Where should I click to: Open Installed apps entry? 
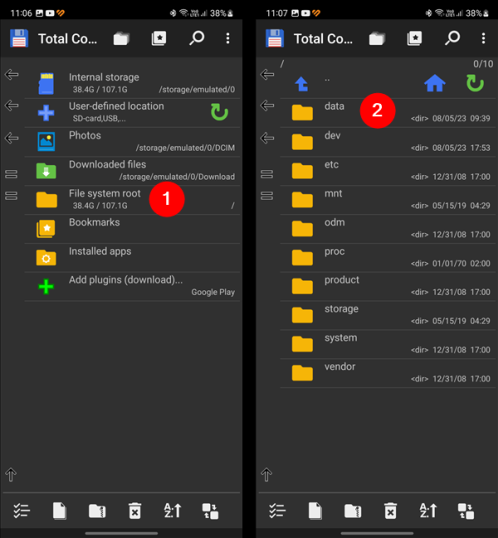pyautogui.click(x=132, y=258)
